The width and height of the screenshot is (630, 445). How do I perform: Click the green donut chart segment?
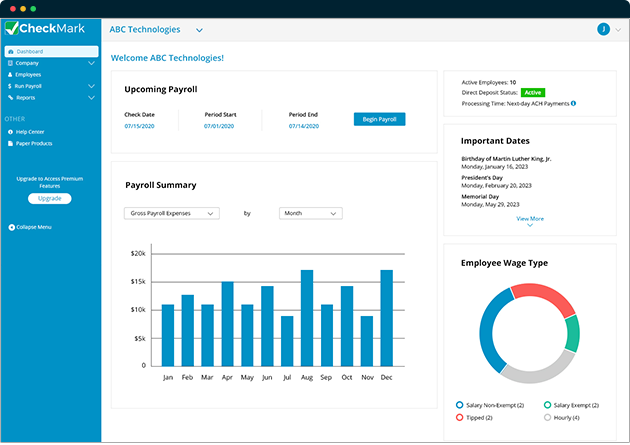coord(573,333)
